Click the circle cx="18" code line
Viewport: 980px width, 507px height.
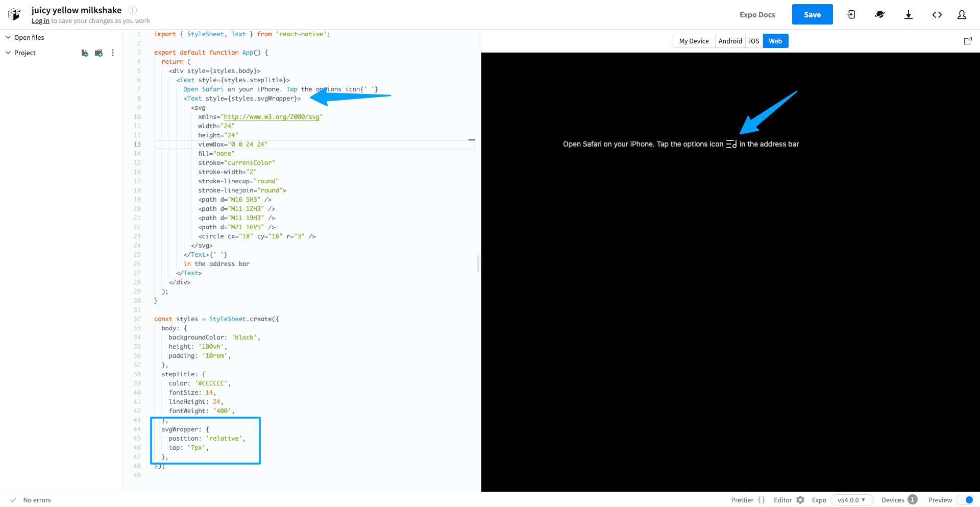(257, 236)
